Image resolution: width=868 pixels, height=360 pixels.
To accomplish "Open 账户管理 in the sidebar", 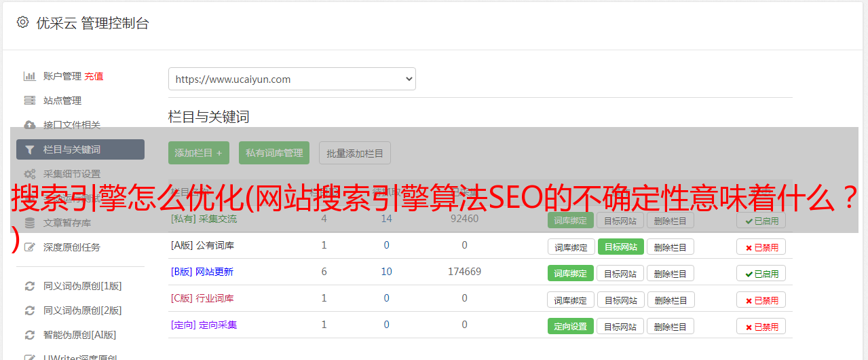I will [62, 76].
